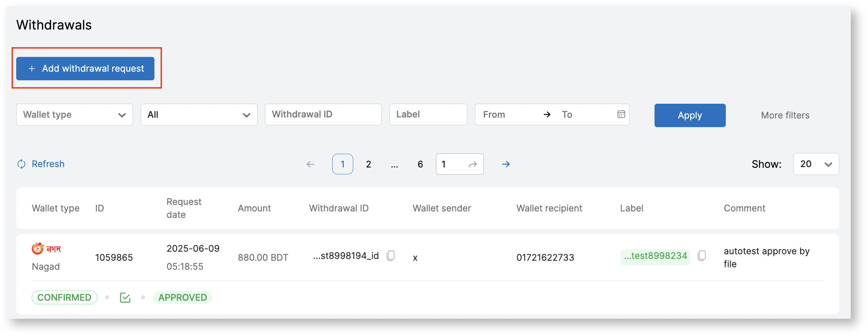
Task: Open the All status dropdown
Action: point(199,115)
